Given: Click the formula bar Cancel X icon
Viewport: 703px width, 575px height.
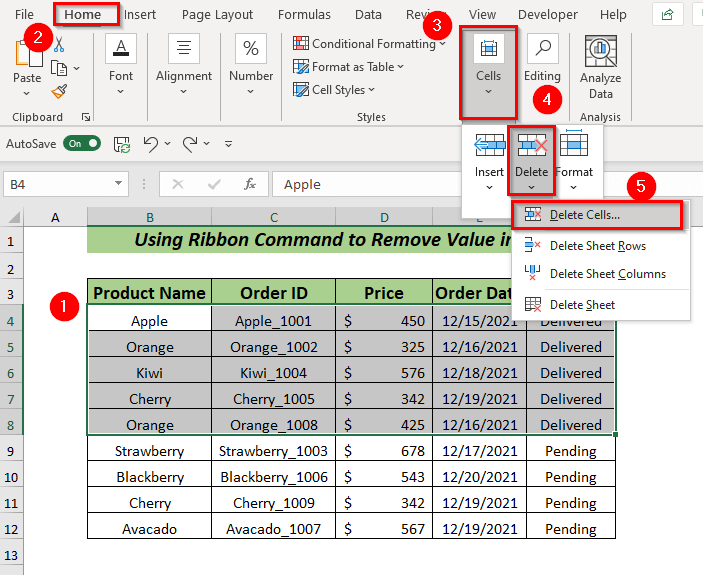Looking at the screenshot, I should coord(178,184).
